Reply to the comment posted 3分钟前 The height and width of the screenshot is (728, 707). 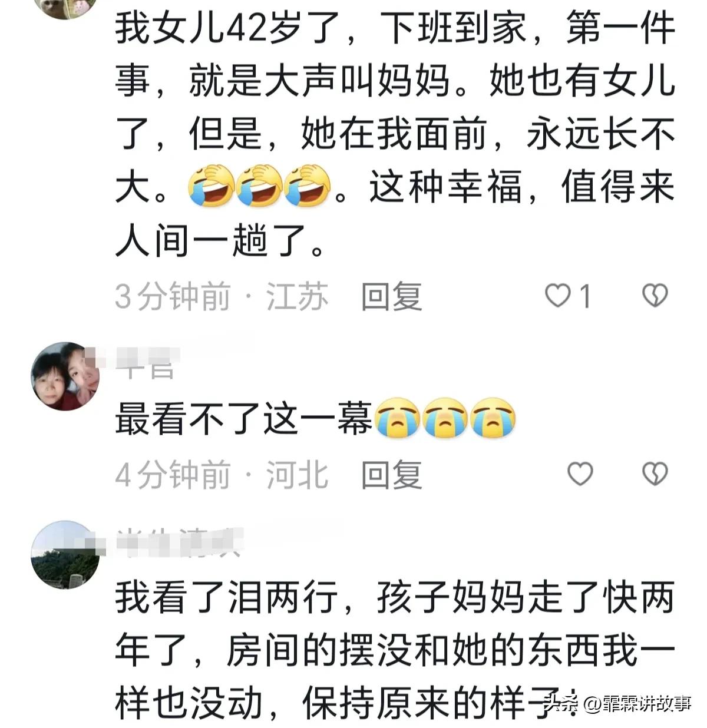392,296
